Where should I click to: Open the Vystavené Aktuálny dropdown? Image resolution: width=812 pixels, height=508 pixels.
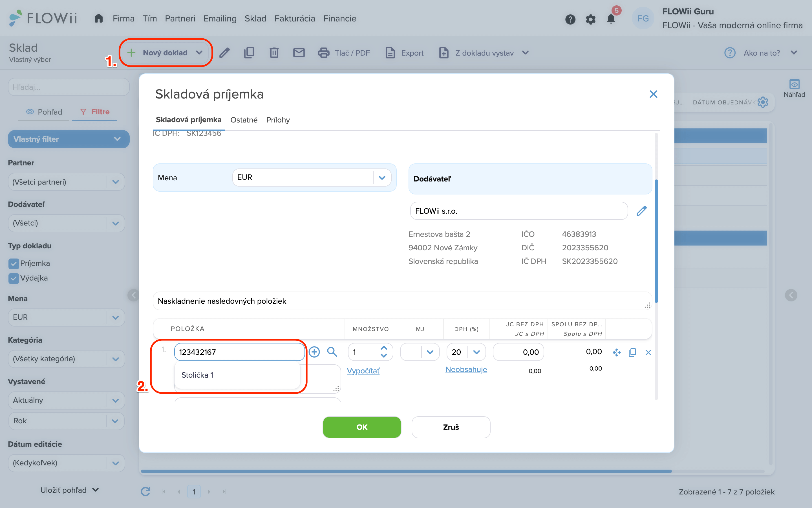[67, 400]
